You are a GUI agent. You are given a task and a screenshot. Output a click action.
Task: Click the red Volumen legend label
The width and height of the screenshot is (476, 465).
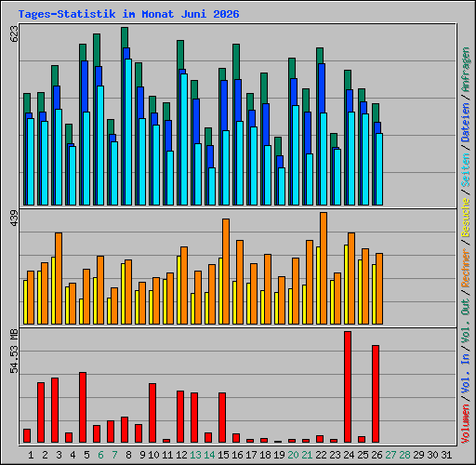466,424
